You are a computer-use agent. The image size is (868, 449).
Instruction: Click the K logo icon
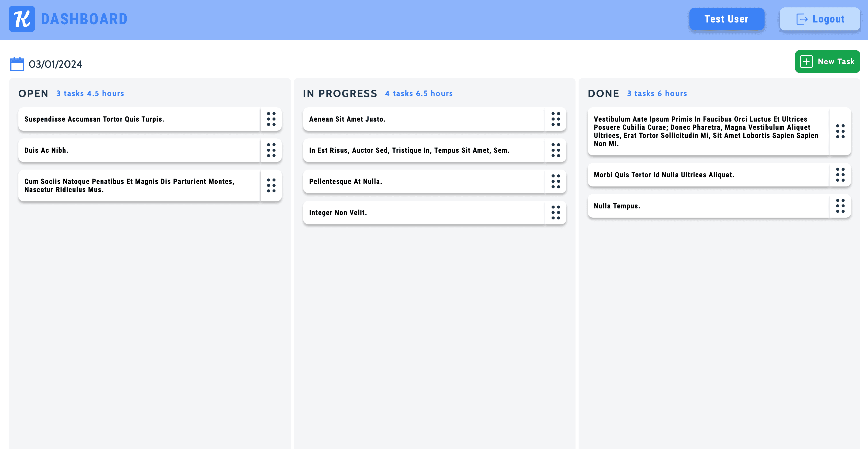click(22, 19)
